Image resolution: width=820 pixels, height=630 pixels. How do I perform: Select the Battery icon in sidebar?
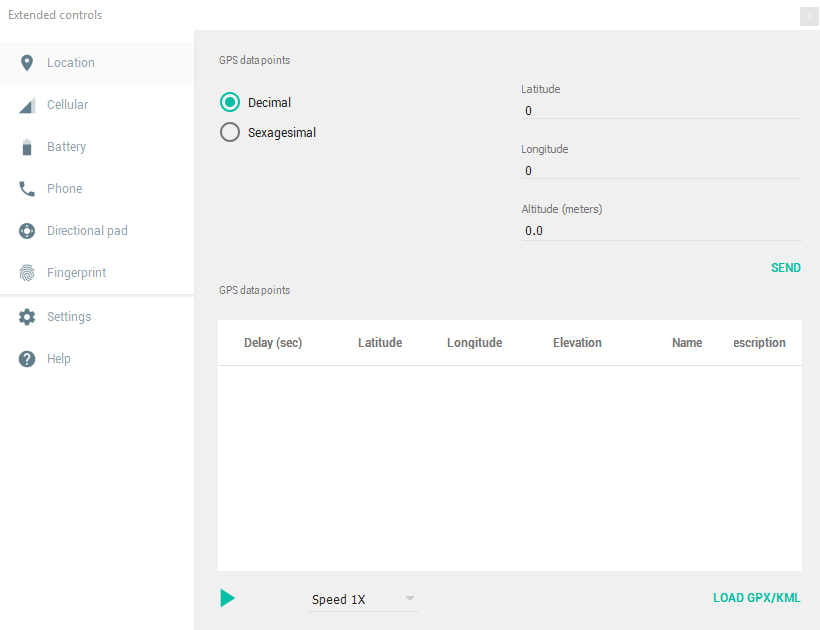(x=27, y=147)
